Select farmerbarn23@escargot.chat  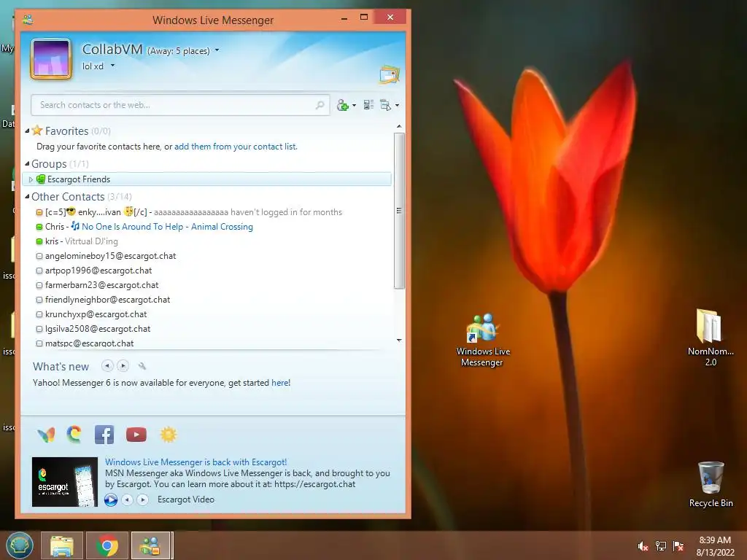tap(208, 285)
